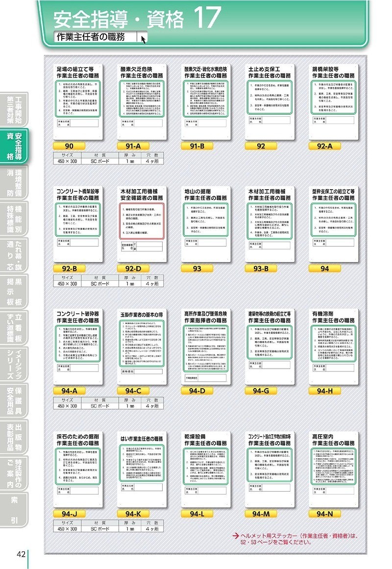Select the 高圧室内 sign thumbnail

(x=334, y=469)
